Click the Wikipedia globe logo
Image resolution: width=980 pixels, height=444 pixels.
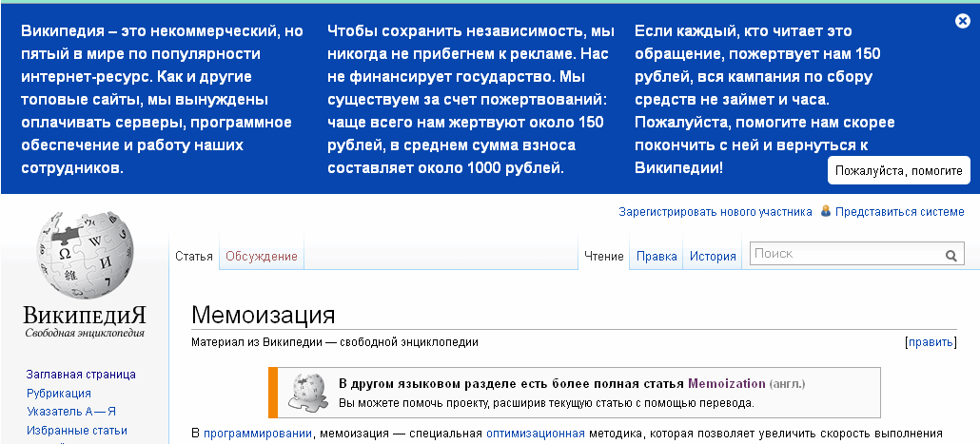click(x=85, y=254)
